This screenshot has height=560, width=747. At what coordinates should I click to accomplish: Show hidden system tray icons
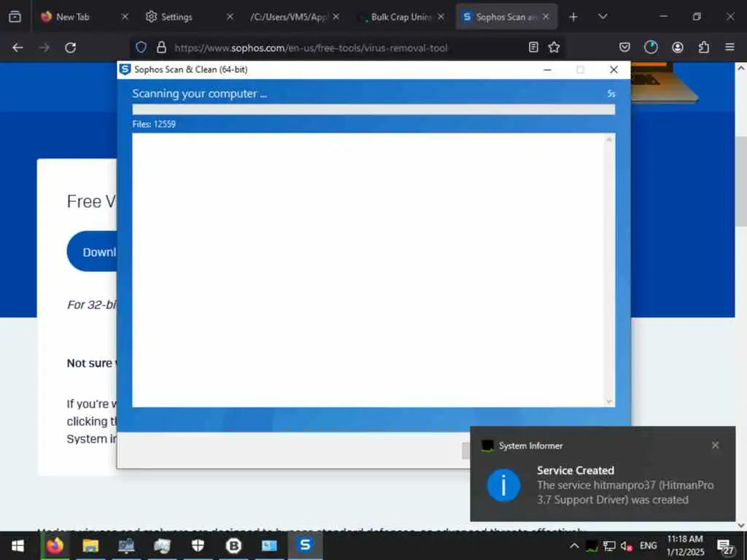click(575, 545)
